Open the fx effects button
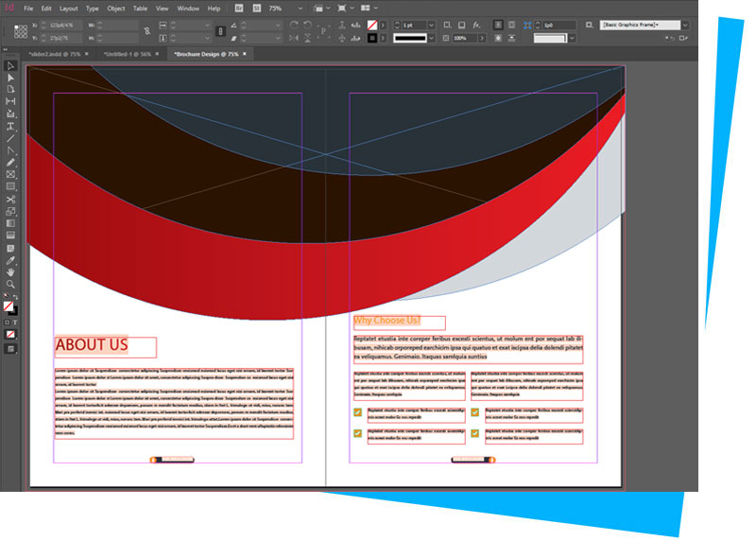756x541 pixels. [x=476, y=25]
